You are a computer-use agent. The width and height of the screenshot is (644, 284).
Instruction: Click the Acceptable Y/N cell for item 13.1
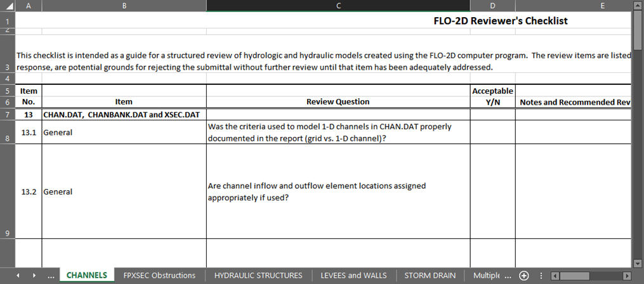coord(492,133)
